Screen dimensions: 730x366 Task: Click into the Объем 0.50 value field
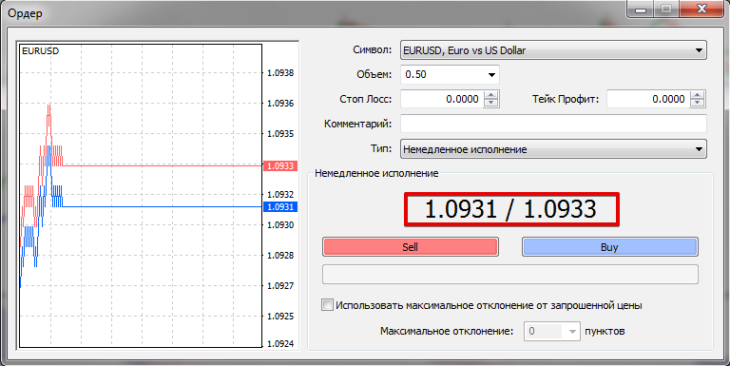[443, 75]
